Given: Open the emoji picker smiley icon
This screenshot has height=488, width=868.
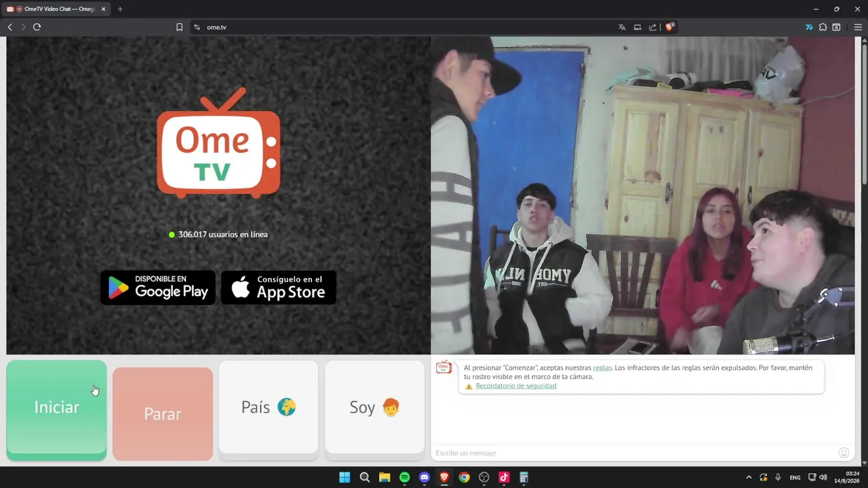Looking at the screenshot, I should click(844, 453).
